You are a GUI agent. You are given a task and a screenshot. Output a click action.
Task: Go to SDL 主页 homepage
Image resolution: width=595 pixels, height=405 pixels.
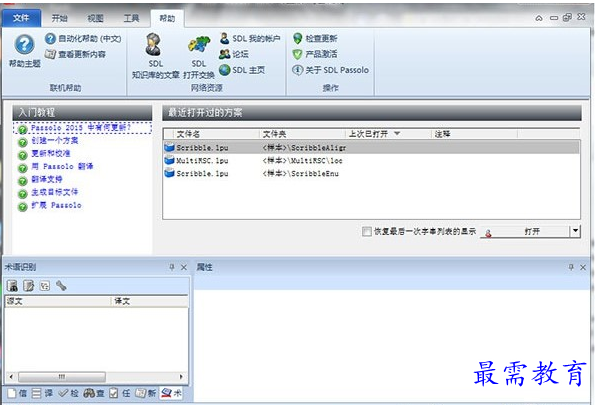(242, 70)
